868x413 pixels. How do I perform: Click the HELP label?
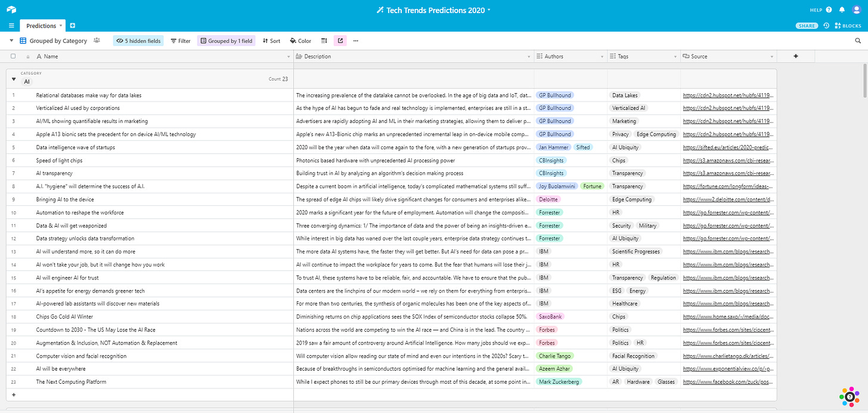coord(816,10)
